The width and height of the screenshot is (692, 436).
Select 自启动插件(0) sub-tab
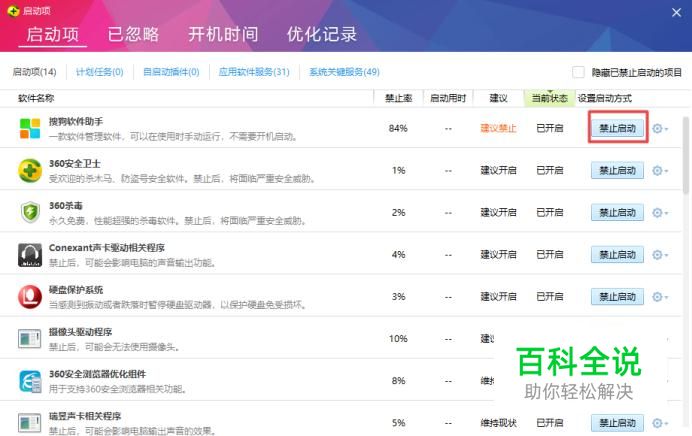click(171, 72)
